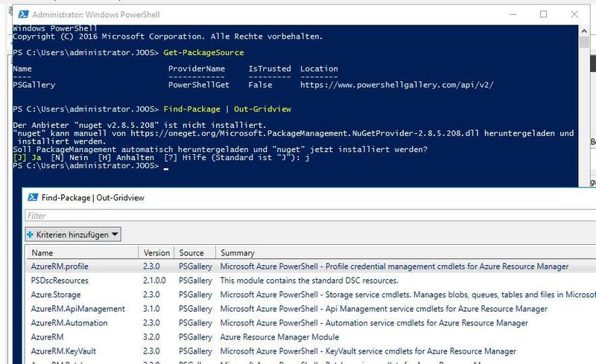Maximize the Administrator PowerShell window

[x=544, y=14]
